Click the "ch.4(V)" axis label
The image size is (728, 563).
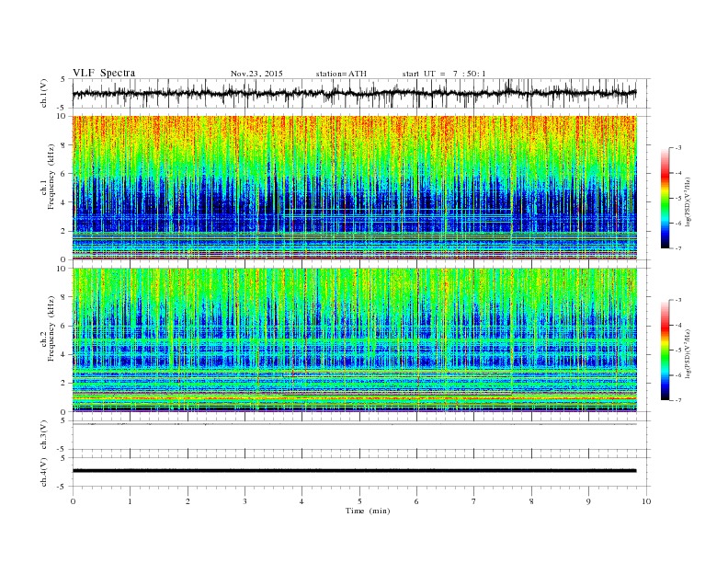[44, 472]
